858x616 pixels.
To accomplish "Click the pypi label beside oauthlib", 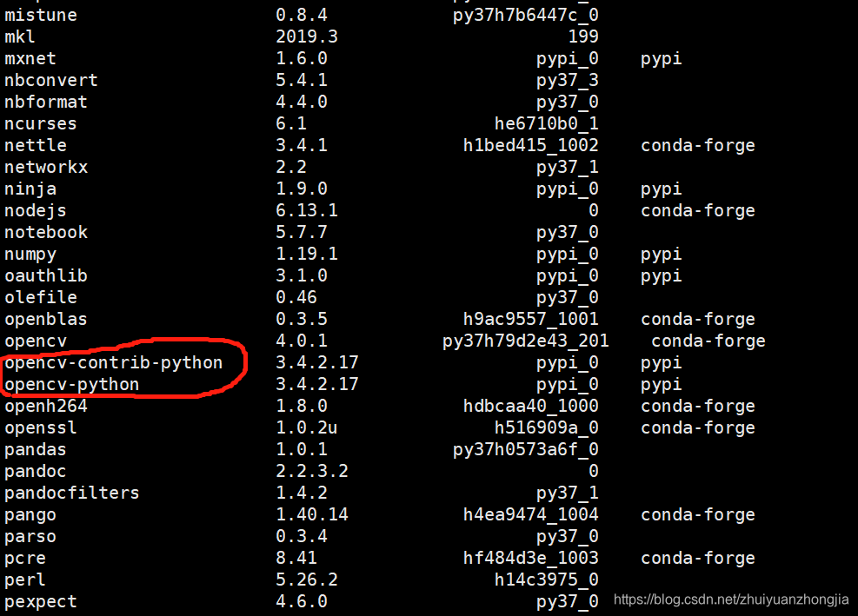I will pyautogui.click(x=661, y=275).
